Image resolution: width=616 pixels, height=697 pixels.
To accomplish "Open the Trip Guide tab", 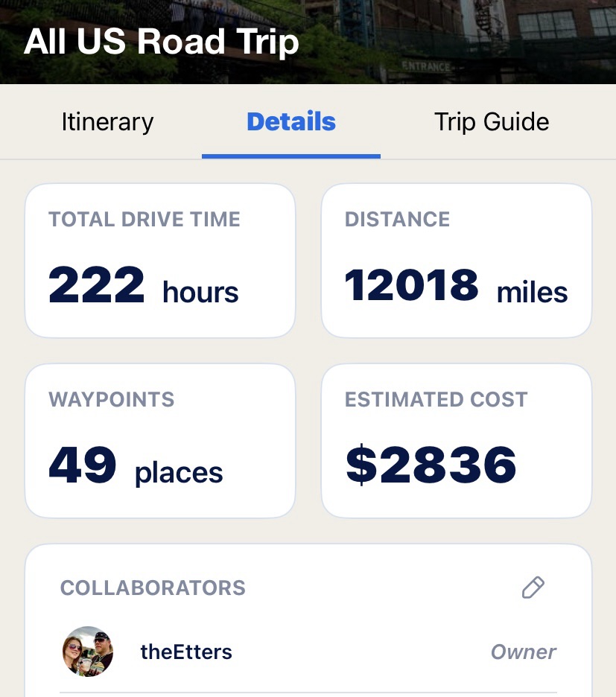I will [492, 122].
